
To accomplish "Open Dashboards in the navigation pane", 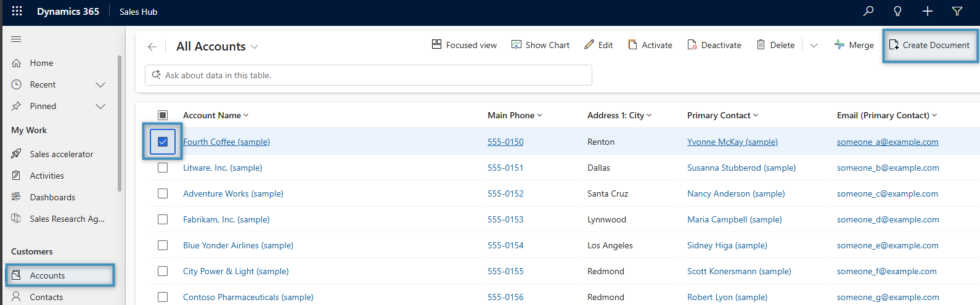I will [52, 197].
